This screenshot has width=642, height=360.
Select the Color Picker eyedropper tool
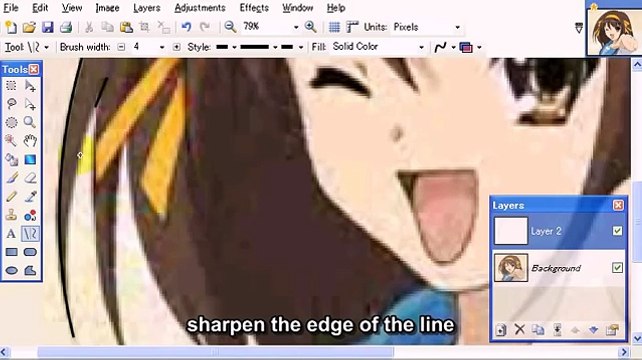30,197
